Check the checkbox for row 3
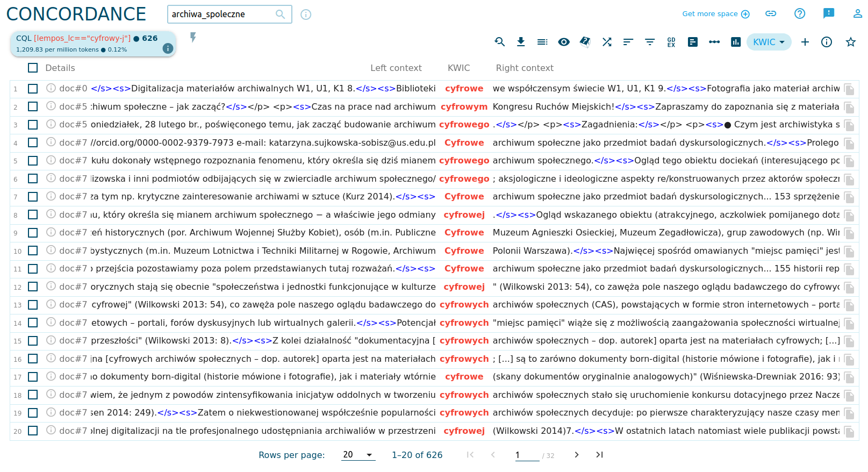This screenshot has width=868, height=472. 33,125
